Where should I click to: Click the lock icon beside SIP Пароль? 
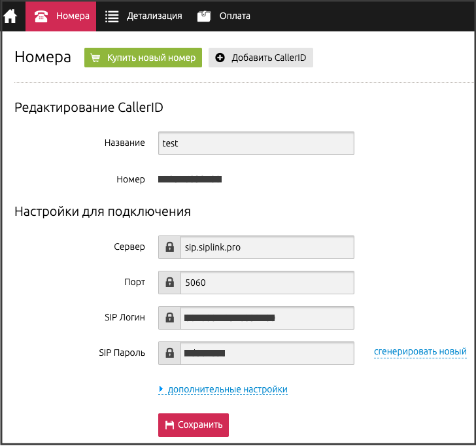pos(169,353)
